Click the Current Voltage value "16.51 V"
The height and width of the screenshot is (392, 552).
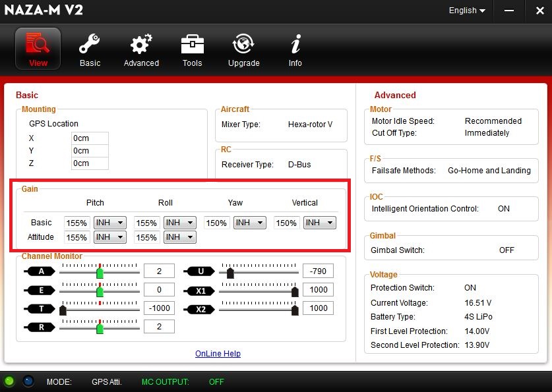[478, 302]
